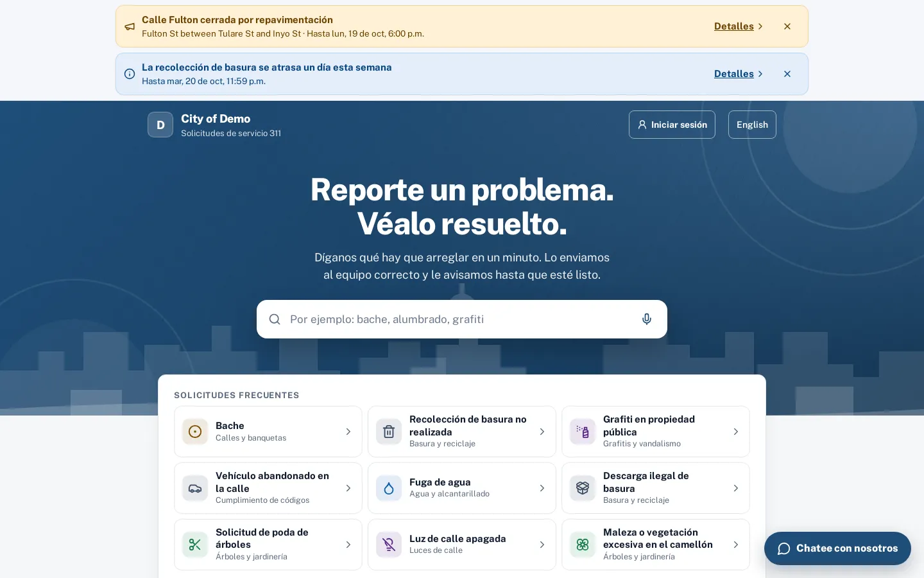Open Detalles for the Fulton street closure
The image size is (924, 578).
tap(739, 26)
